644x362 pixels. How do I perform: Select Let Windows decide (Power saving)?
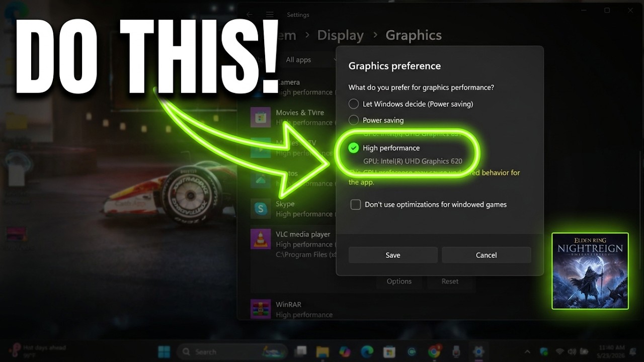(x=354, y=104)
